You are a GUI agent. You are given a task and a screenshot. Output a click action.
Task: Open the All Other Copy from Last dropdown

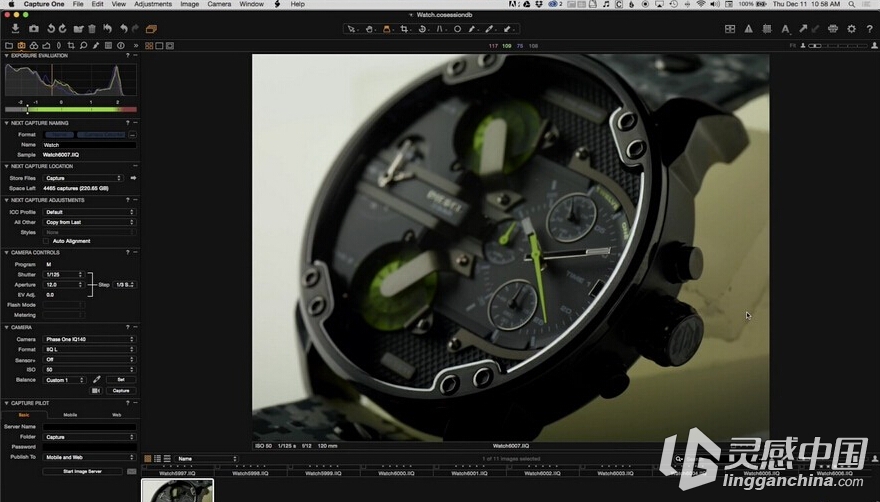pos(89,222)
